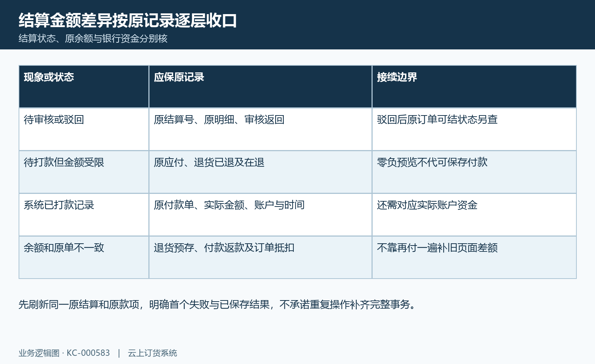Screen dimensions: 595x364
Task: Click the title 结算金额差异按原记录逐层收口
Action: tap(128, 20)
